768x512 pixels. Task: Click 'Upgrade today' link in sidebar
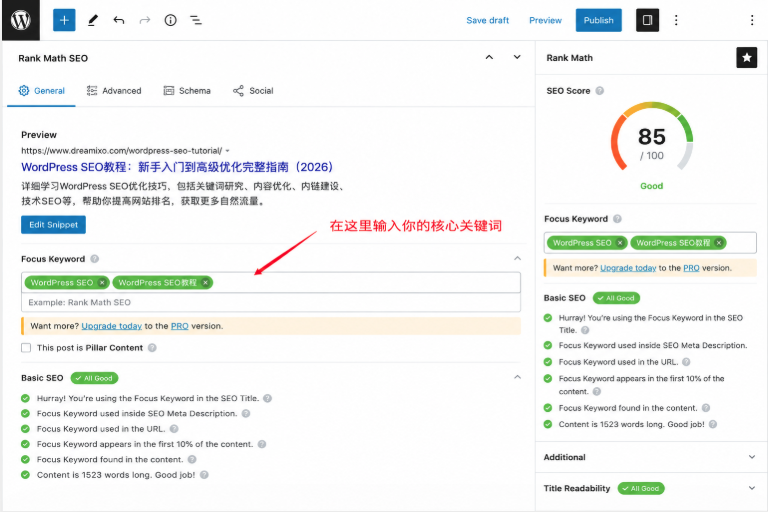click(x=628, y=268)
